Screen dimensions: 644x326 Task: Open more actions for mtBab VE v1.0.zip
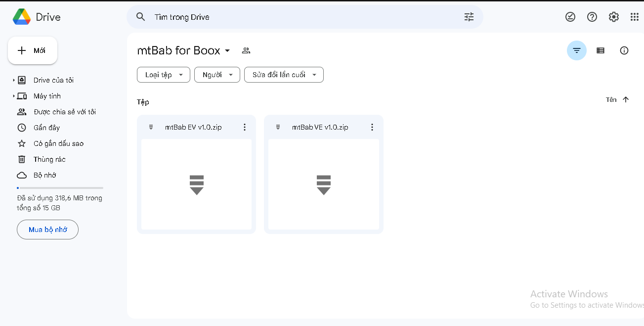372,127
